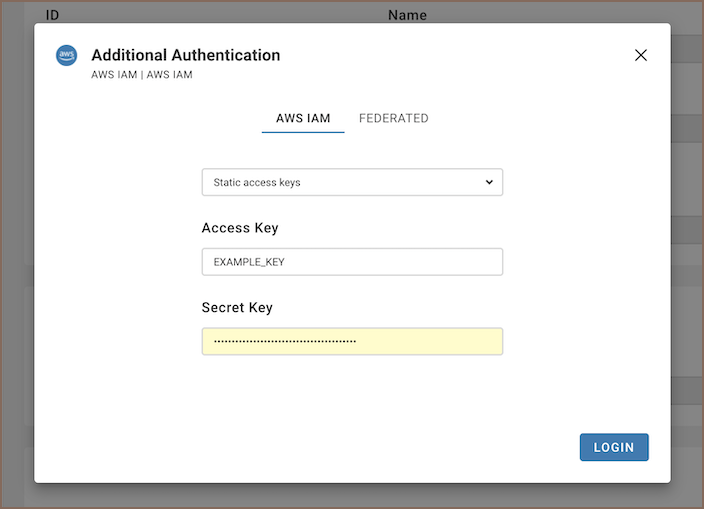Click the Secret Key label
Image resolution: width=704 pixels, height=509 pixels.
pyautogui.click(x=237, y=308)
